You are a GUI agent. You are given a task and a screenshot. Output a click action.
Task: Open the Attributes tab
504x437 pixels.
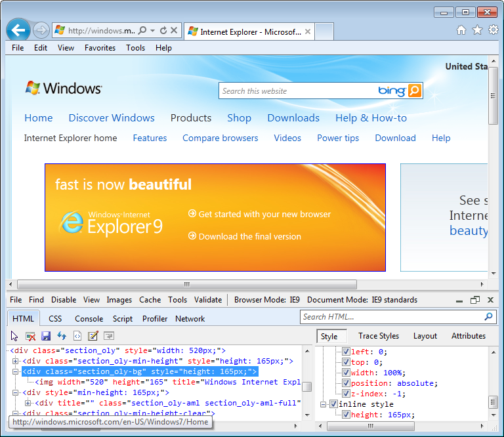point(469,336)
